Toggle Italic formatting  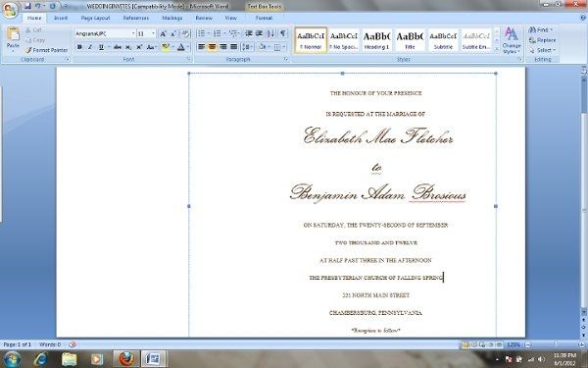90,47
